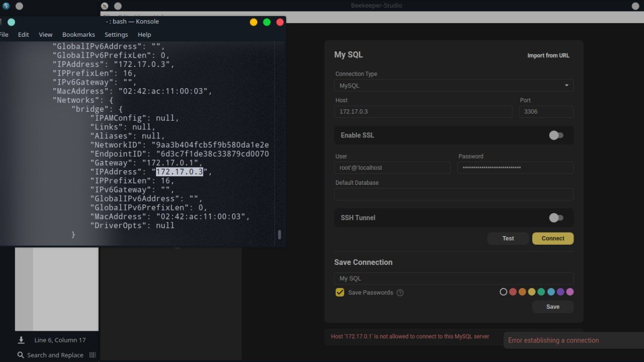The image size is (644, 362).
Task: Click the "DriverOpts": null line in Konsole
Action: [132, 226]
